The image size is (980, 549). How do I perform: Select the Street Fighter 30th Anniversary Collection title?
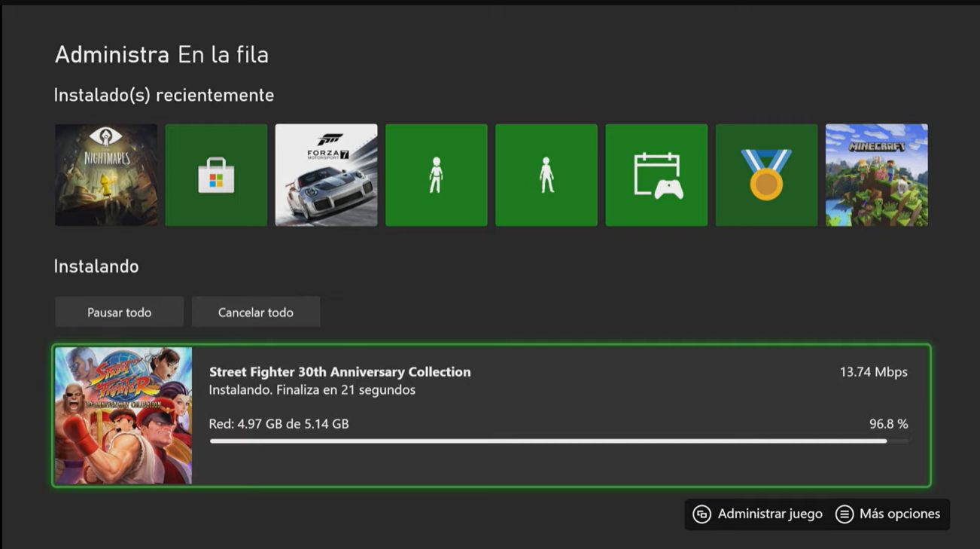339,372
